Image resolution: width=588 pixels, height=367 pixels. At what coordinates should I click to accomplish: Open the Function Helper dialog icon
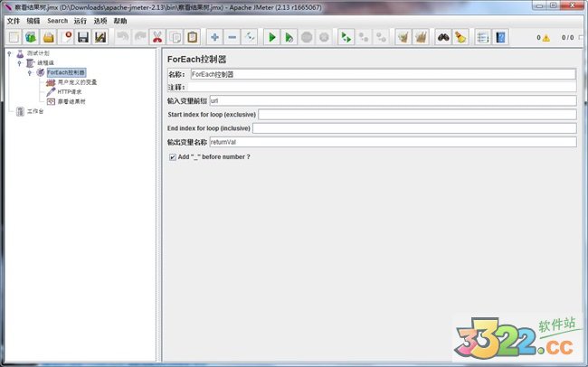click(x=483, y=37)
